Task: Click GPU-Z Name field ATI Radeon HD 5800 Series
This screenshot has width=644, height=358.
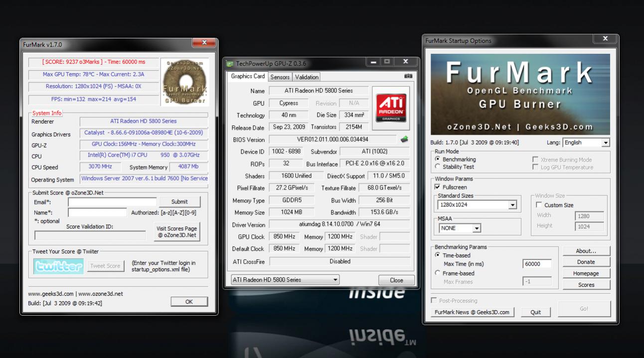Action: click(x=319, y=91)
